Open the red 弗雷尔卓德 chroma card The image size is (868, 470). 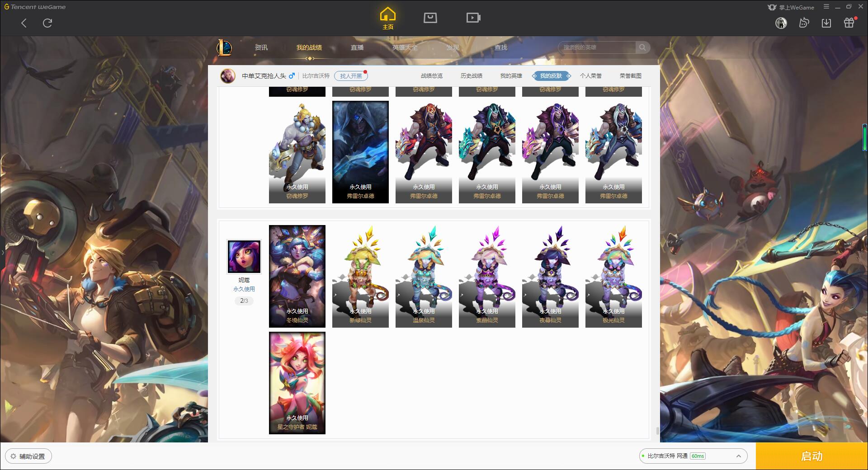(424, 152)
